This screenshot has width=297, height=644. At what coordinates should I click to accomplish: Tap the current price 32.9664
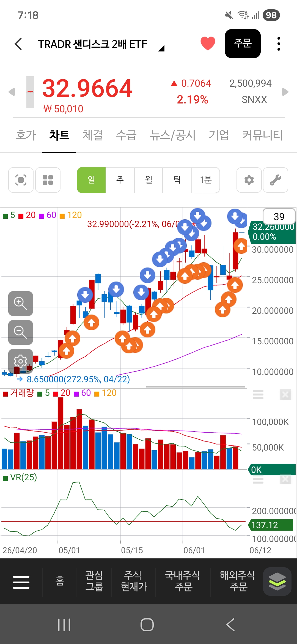coord(87,88)
